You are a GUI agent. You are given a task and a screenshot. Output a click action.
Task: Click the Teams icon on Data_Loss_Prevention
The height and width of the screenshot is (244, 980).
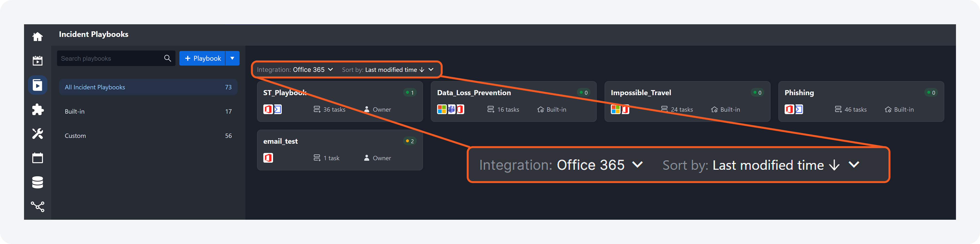451,110
